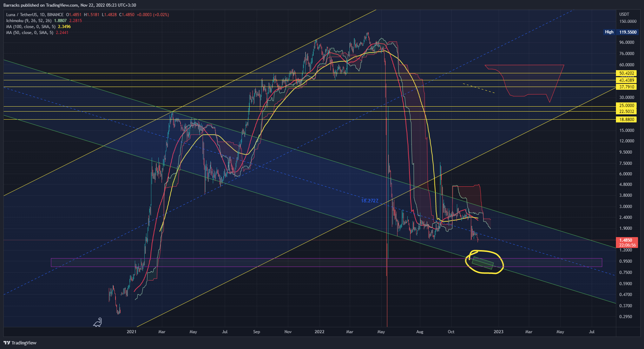
Task: Click the 22.5032 price label
Action: [626, 112]
